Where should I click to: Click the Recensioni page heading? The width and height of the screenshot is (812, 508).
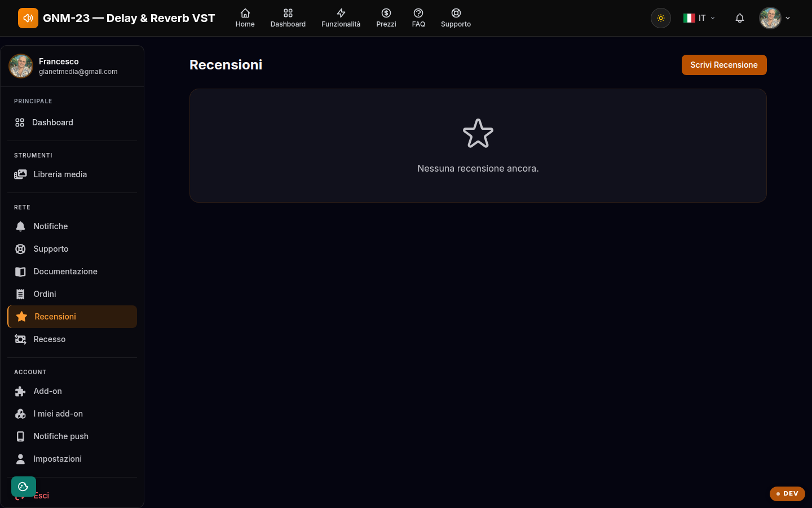[x=226, y=65]
